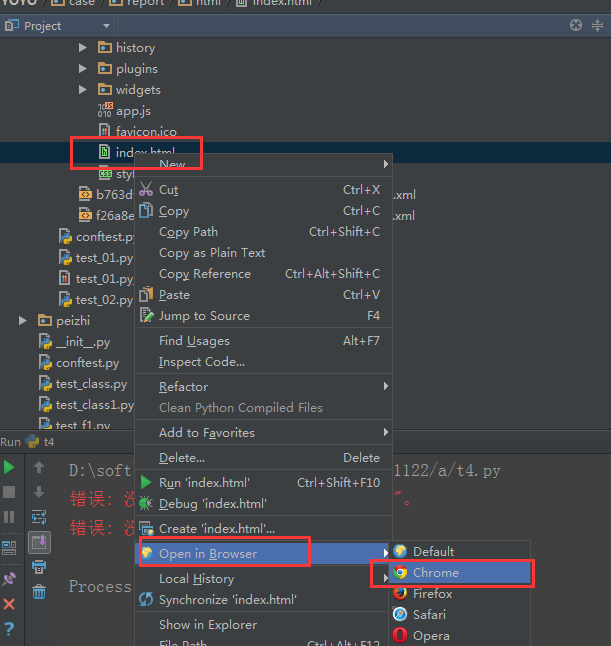Expand the peizhi folder
611x646 pixels.
[23, 321]
